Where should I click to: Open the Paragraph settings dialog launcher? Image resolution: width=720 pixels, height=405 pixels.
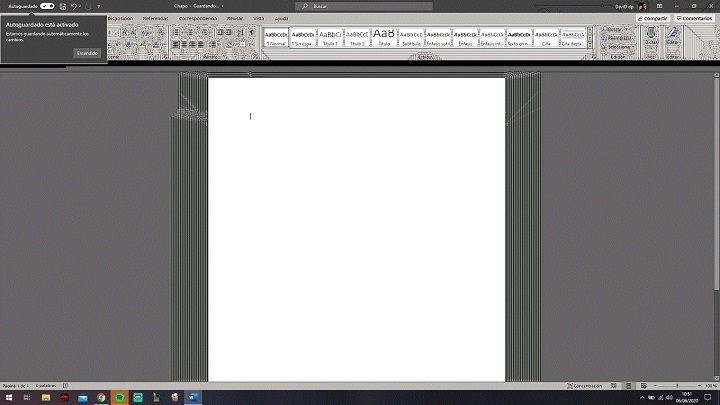coord(256,57)
